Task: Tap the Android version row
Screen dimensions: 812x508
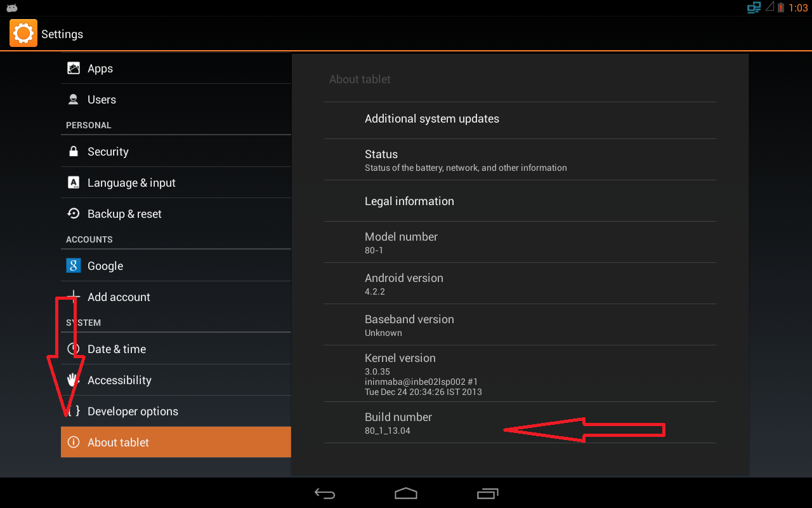Action: 520,284
